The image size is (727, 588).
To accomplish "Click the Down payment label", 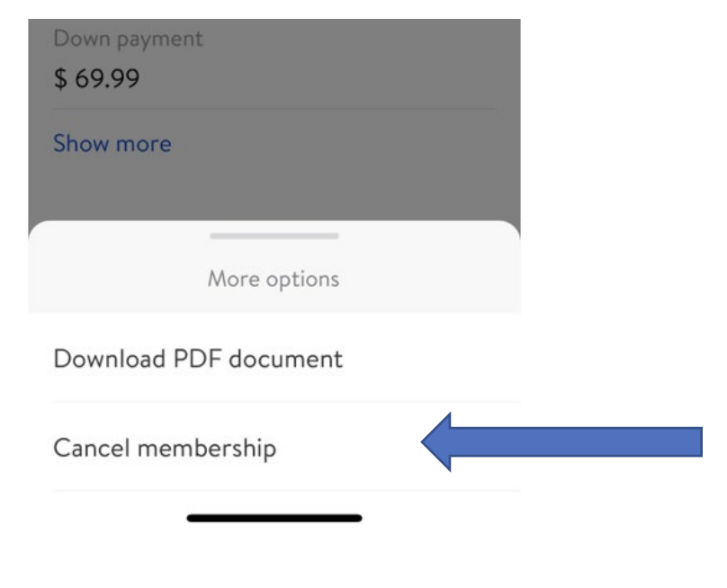I will [x=128, y=40].
